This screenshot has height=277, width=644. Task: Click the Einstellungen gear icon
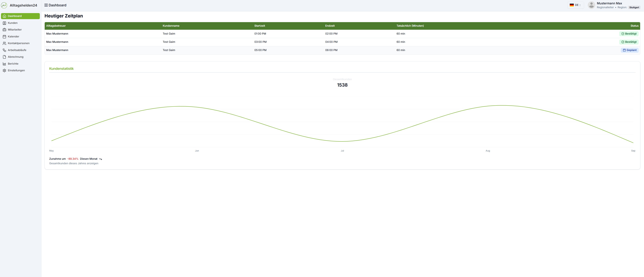point(4,70)
